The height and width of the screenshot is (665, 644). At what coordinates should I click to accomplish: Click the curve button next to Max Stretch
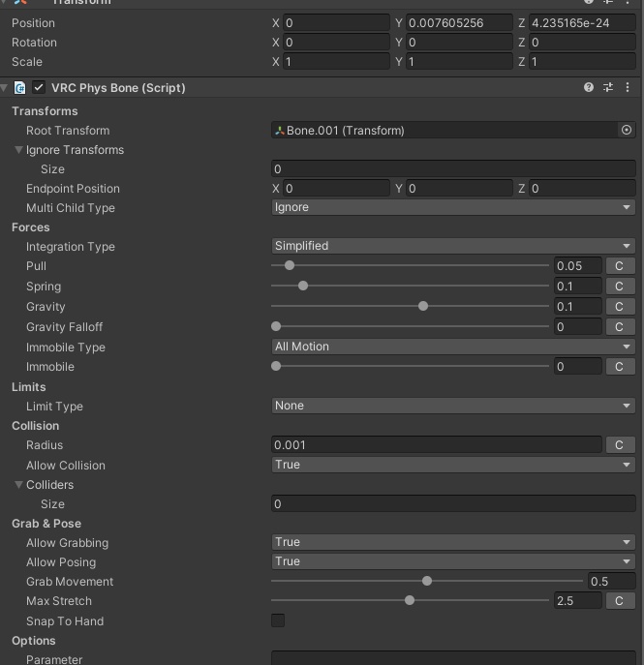pos(620,601)
